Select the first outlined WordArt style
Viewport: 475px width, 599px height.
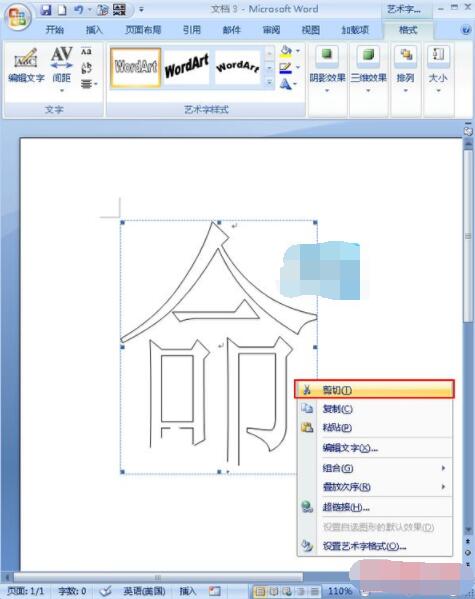point(136,67)
